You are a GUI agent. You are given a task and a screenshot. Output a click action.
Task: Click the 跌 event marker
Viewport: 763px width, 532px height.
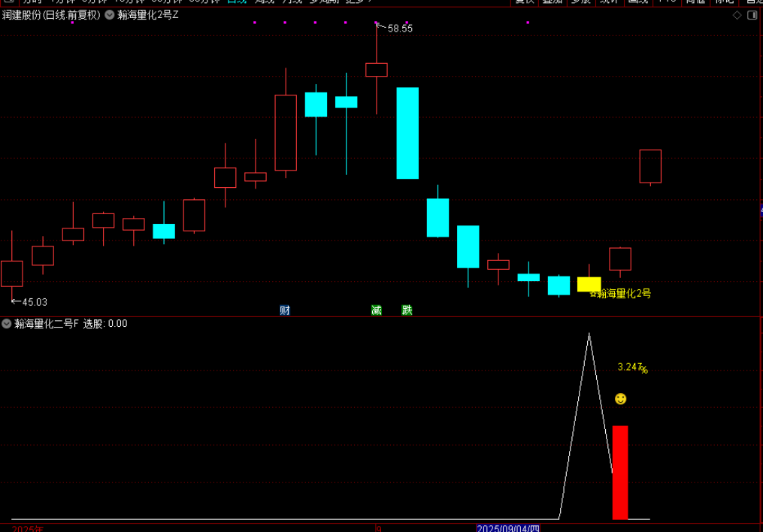click(x=407, y=310)
